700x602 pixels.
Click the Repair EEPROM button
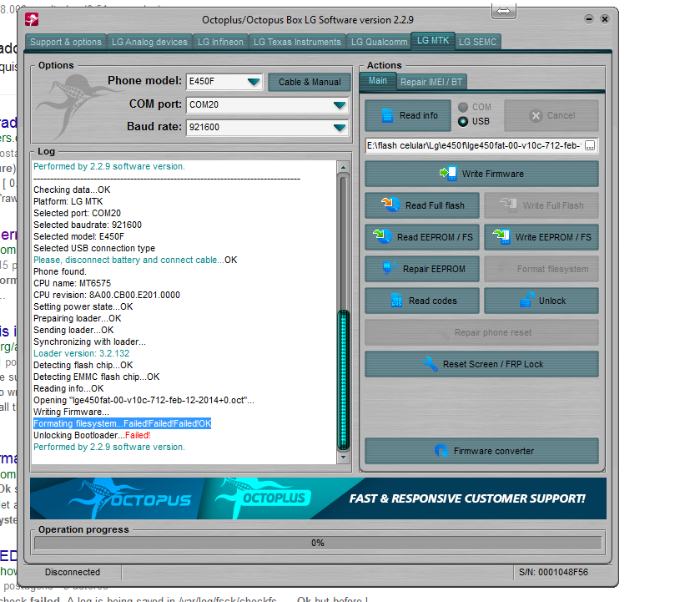[x=422, y=269]
